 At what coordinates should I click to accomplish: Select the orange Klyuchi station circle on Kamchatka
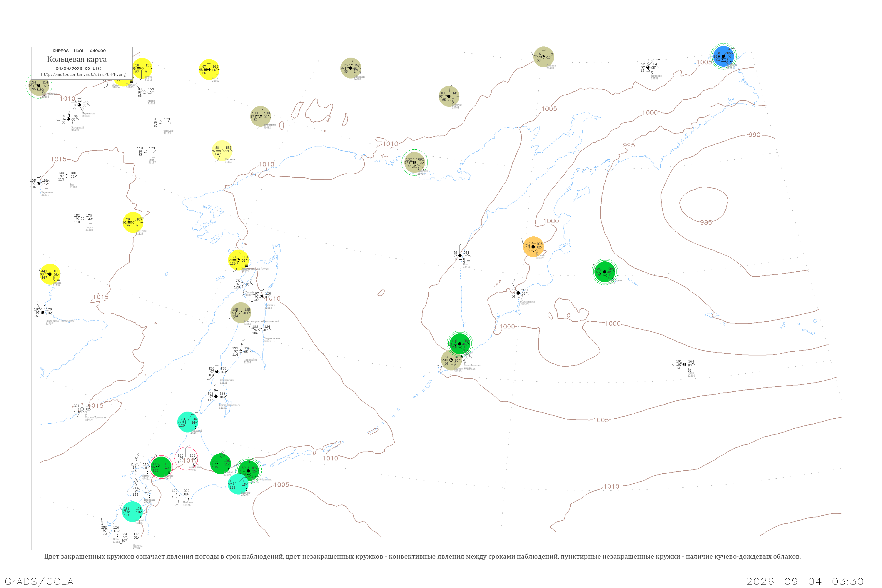pos(533,247)
